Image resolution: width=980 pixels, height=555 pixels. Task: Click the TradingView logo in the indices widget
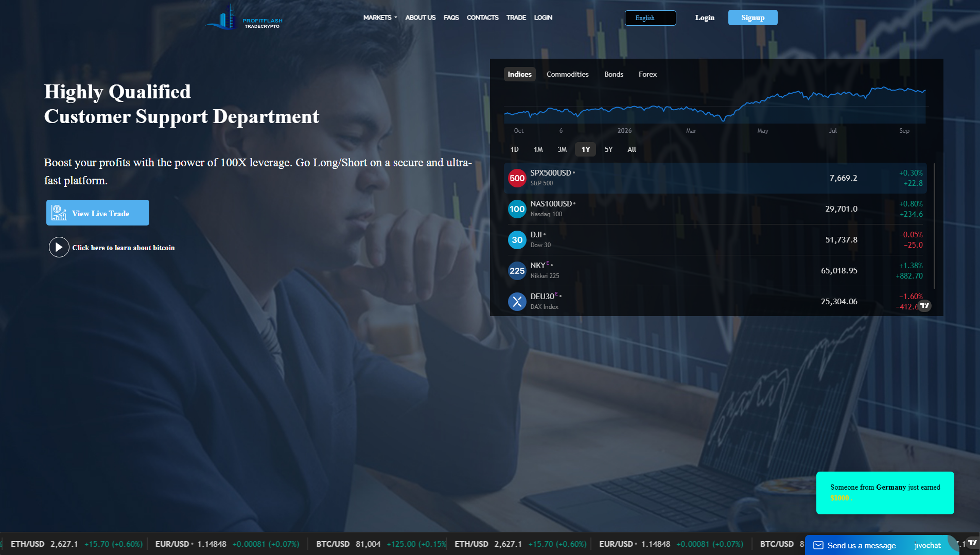[925, 306]
